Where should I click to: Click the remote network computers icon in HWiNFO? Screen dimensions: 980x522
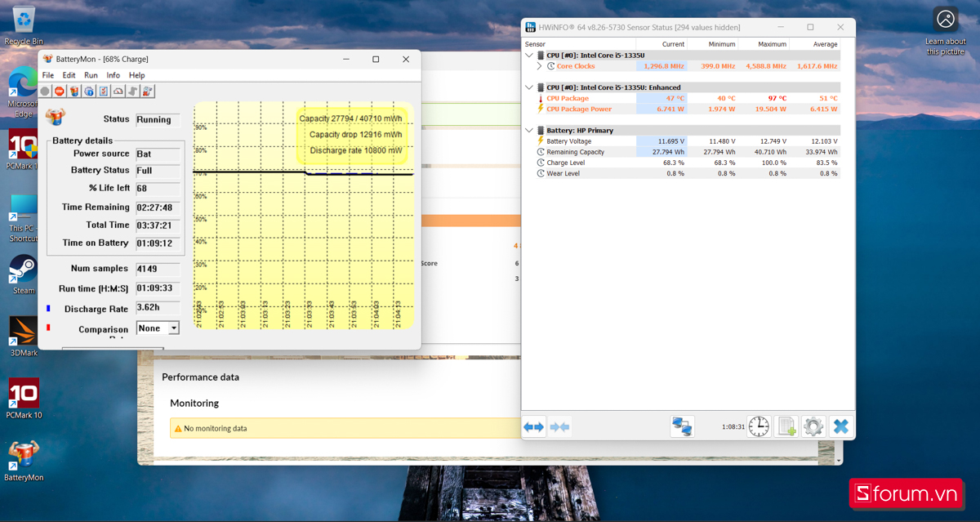pos(682,426)
